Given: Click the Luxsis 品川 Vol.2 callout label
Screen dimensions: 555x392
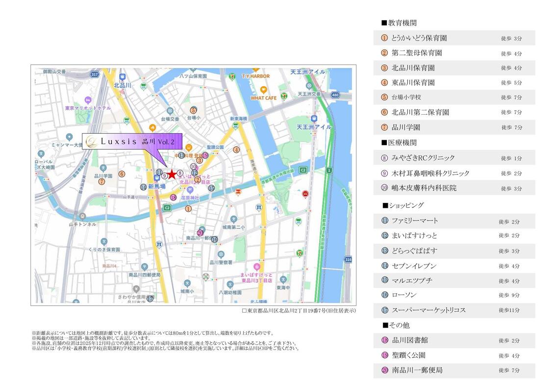Looking at the screenshot, I should point(132,141).
